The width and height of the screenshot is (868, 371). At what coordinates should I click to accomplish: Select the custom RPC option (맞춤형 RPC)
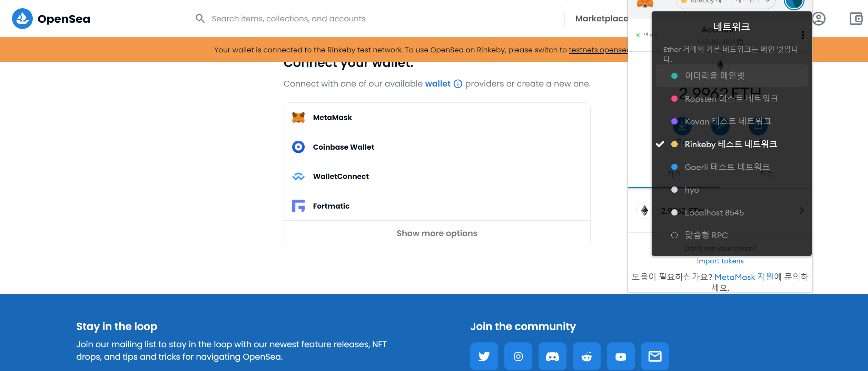click(731, 235)
